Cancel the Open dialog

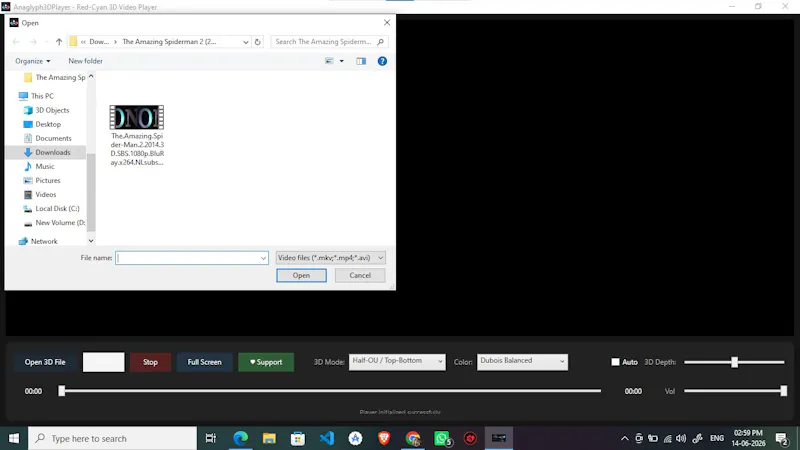coord(360,276)
